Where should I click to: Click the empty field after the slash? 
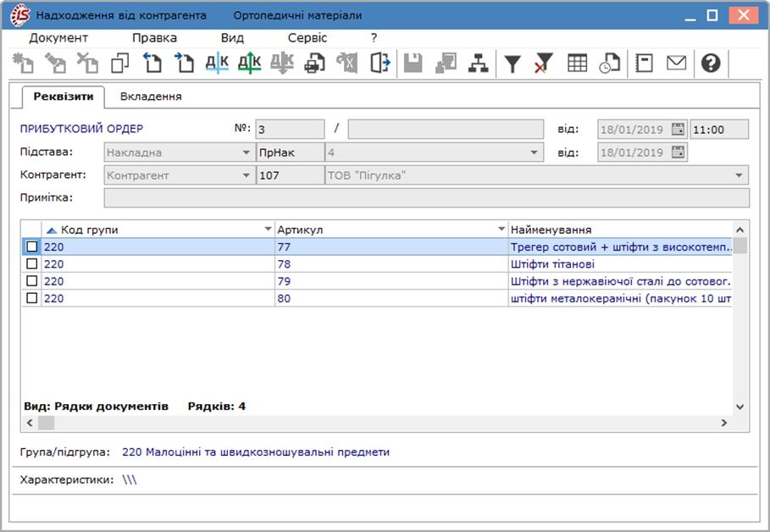(x=446, y=130)
